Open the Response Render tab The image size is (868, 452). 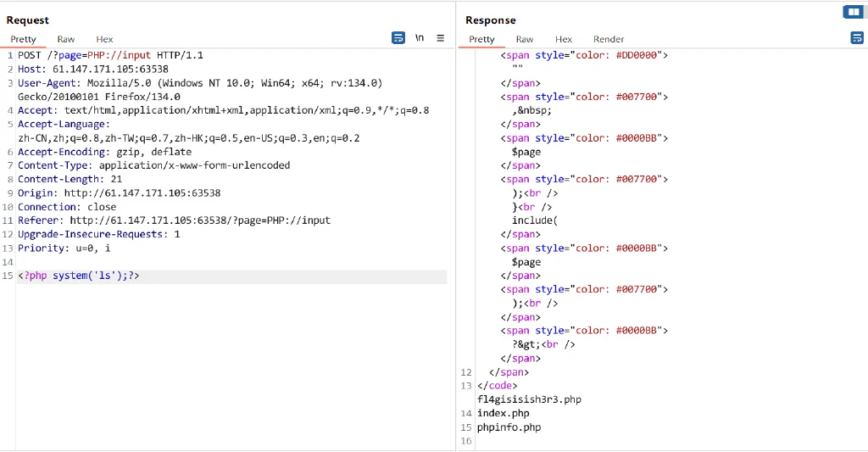pos(609,39)
